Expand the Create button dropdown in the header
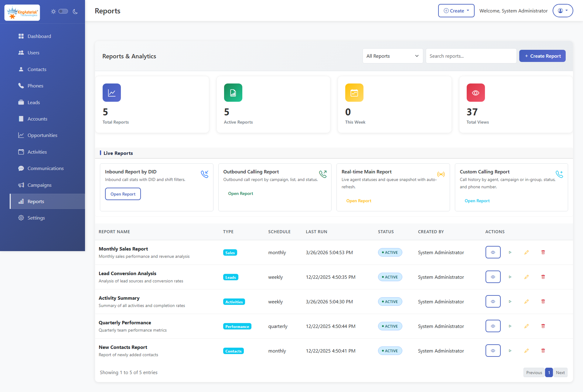Viewport: 583px width, 392px height. point(456,10)
